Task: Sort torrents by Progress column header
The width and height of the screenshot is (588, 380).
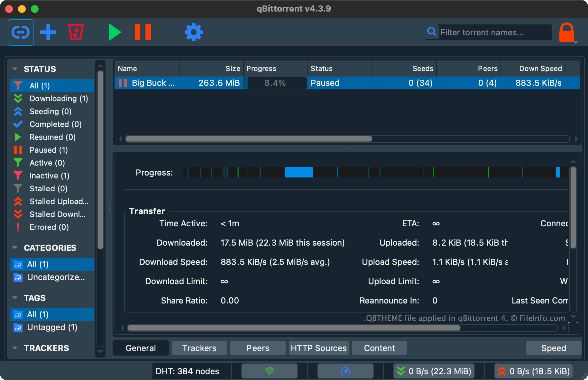Action: tap(276, 68)
